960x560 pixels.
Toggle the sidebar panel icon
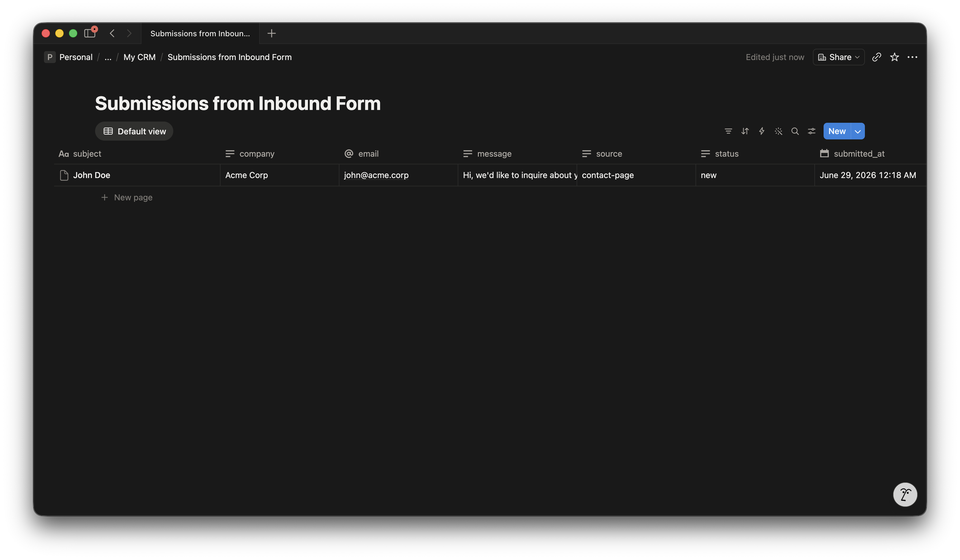coord(90,33)
